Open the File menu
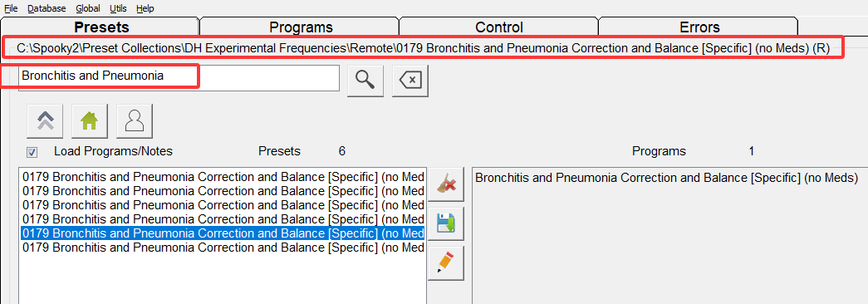The height and width of the screenshot is (304, 868). 11,8
